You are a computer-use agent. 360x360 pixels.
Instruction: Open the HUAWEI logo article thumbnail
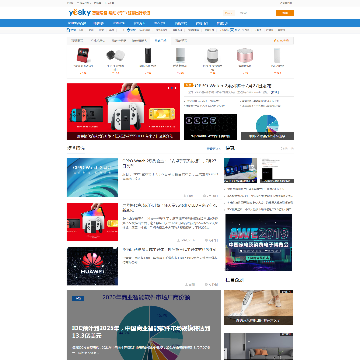(92, 266)
